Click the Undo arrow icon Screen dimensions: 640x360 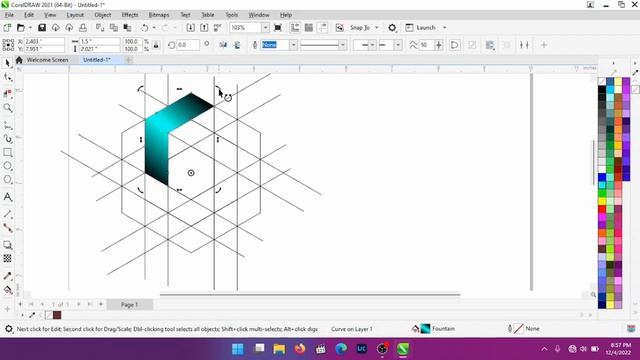coord(144,27)
